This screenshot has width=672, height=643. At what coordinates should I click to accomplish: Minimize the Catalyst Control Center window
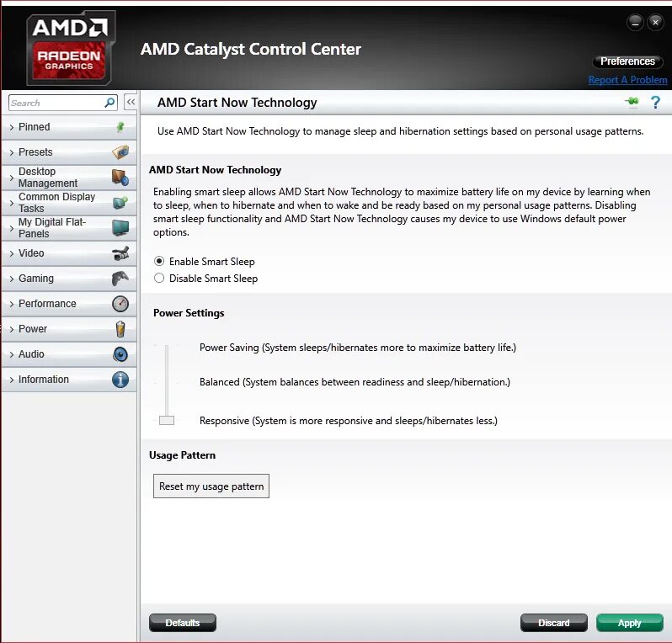(x=635, y=22)
